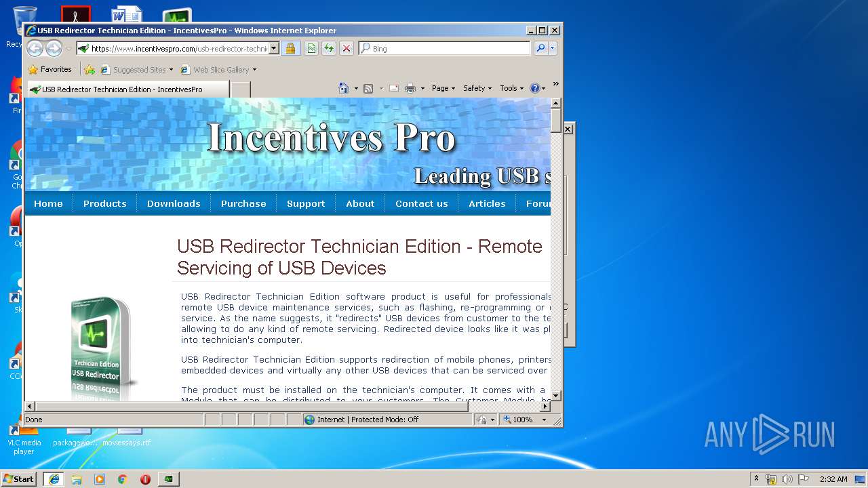
Task: Open the Purchase nav item
Action: coord(243,203)
